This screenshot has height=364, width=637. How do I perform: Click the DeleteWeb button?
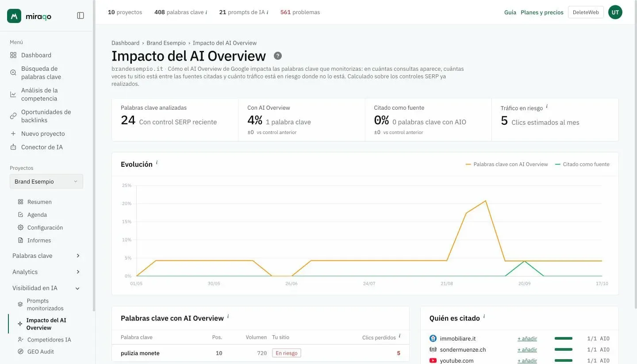[586, 12]
